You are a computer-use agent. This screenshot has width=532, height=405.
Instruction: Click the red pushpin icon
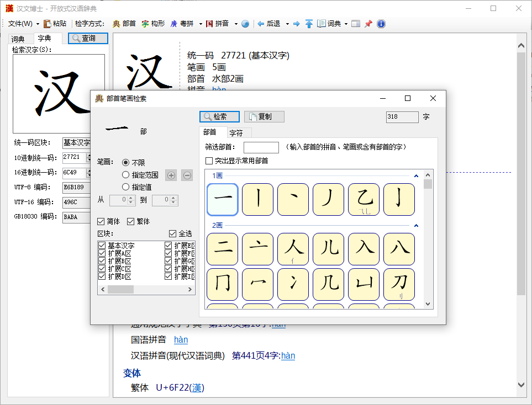(368, 24)
